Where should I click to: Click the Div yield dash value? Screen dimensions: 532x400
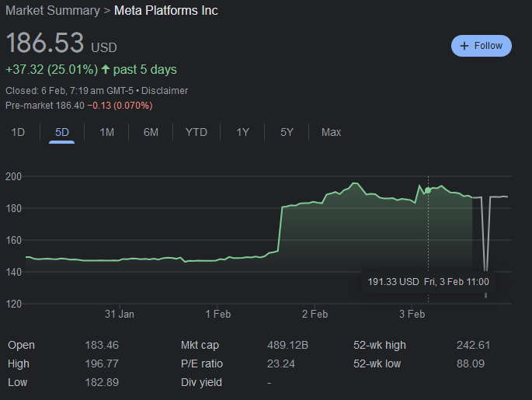tap(269, 383)
